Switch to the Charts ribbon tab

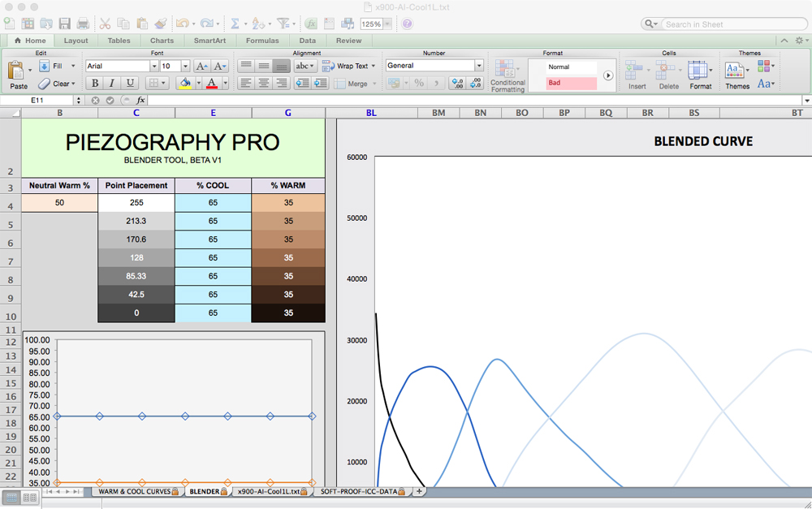pyautogui.click(x=162, y=41)
